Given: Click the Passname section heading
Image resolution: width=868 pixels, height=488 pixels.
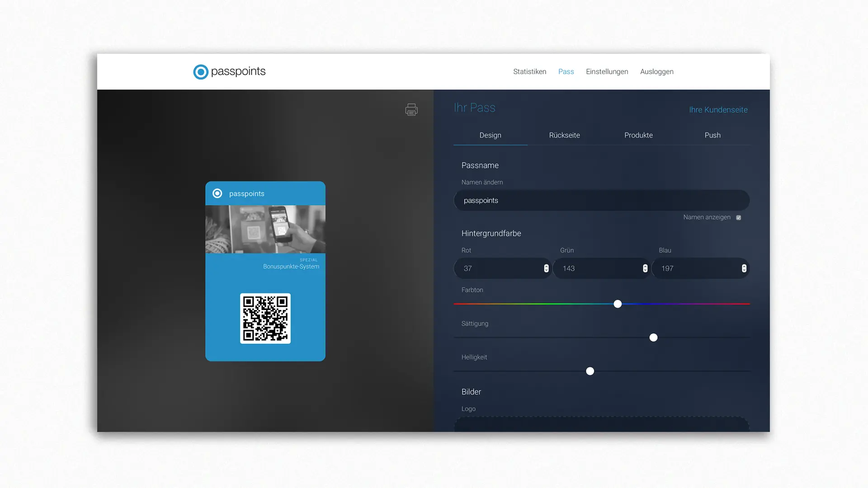Looking at the screenshot, I should (480, 165).
